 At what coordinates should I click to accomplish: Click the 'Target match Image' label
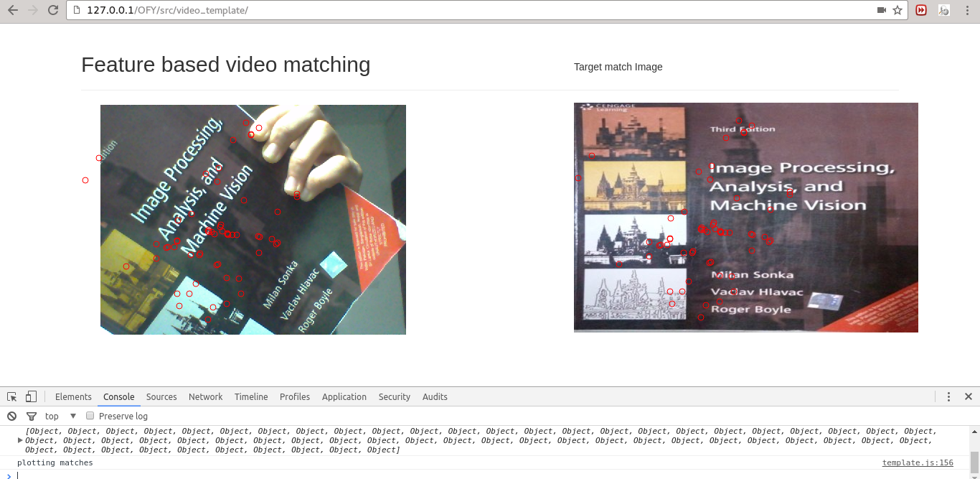point(618,67)
